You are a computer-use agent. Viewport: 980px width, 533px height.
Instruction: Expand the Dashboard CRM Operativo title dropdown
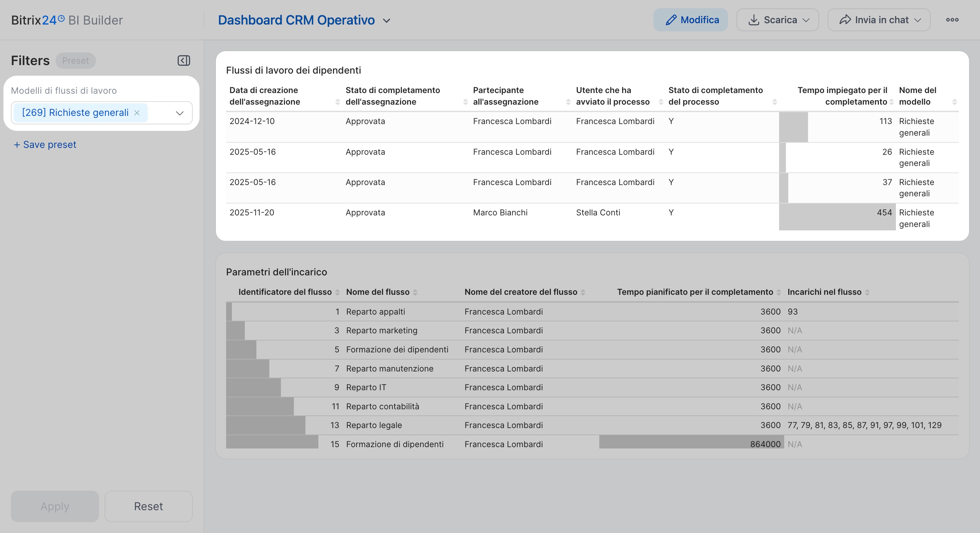386,20
